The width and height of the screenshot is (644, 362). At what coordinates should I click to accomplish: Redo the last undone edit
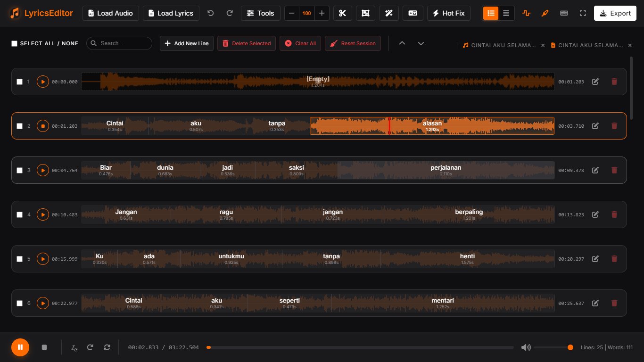tap(230, 13)
